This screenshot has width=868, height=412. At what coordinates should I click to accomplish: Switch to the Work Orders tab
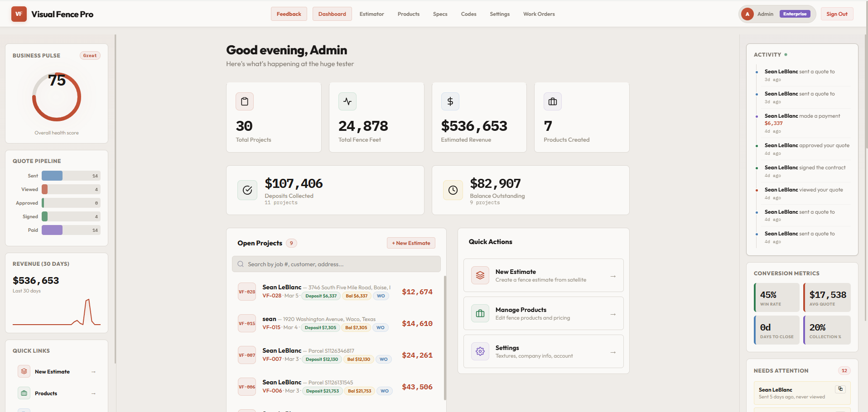click(539, 14)
